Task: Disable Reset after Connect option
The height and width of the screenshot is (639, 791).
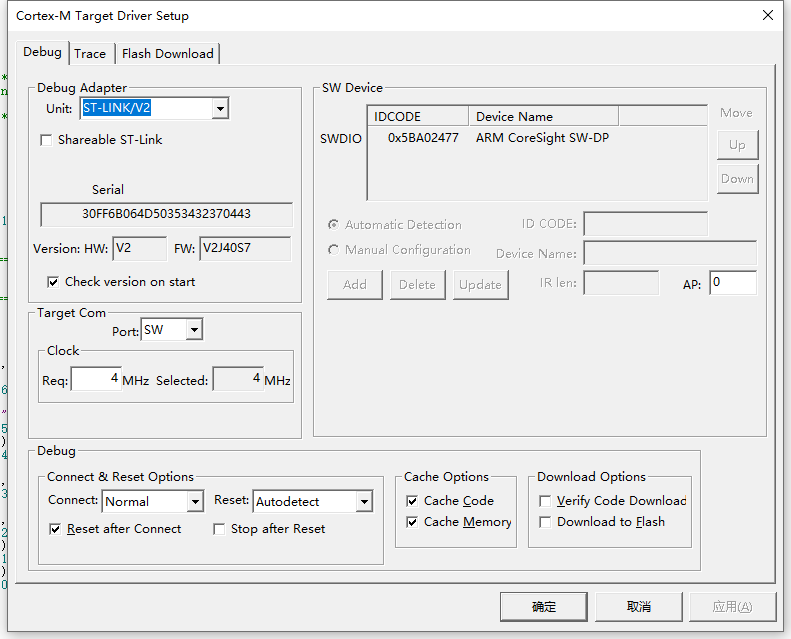Action: pos(55,529)
